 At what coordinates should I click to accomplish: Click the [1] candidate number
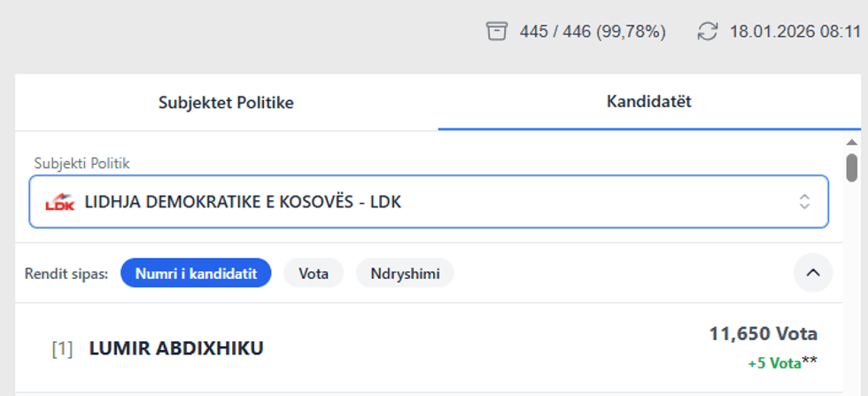click(62, 348)
